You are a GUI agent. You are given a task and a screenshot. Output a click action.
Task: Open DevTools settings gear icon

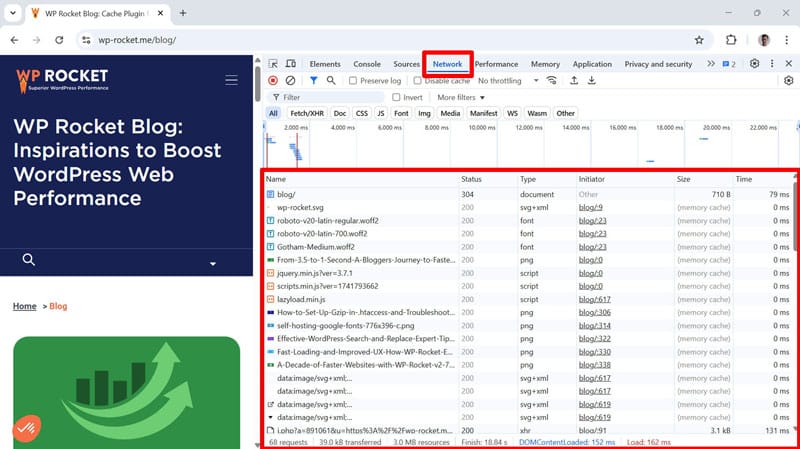tap(754, 63)
